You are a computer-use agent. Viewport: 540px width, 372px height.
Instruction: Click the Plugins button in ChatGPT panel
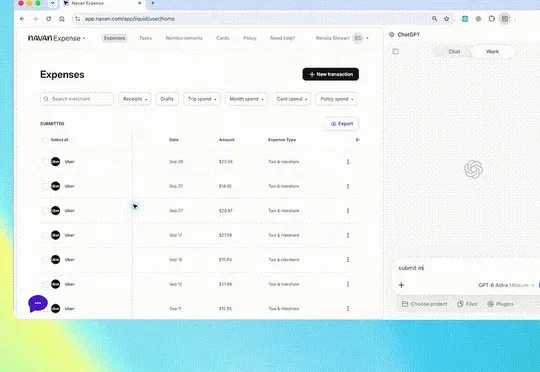point(500,304)
